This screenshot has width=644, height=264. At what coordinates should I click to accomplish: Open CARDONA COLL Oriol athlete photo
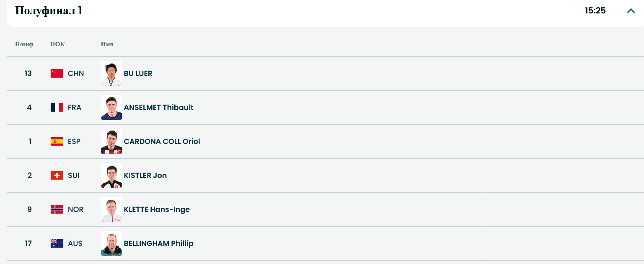pos(111,141)
